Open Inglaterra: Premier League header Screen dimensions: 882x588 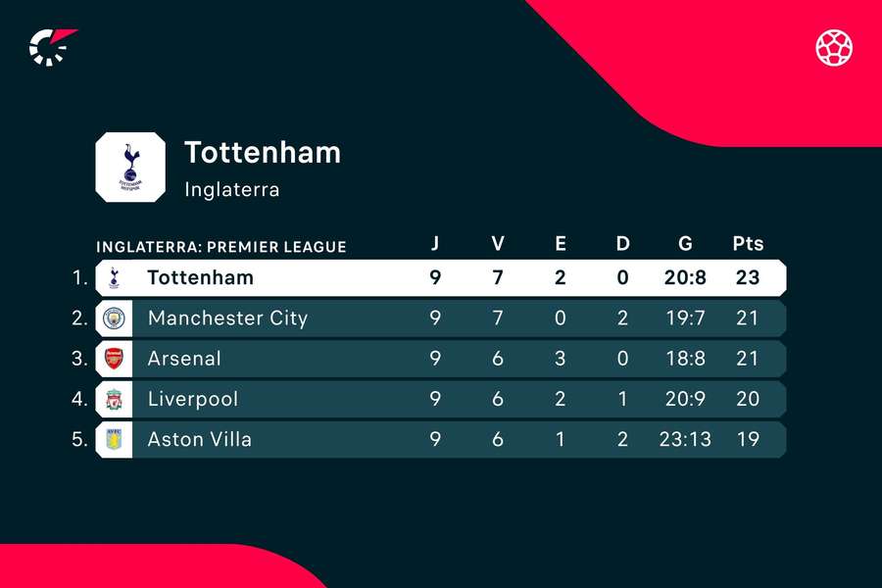point(221,247)
